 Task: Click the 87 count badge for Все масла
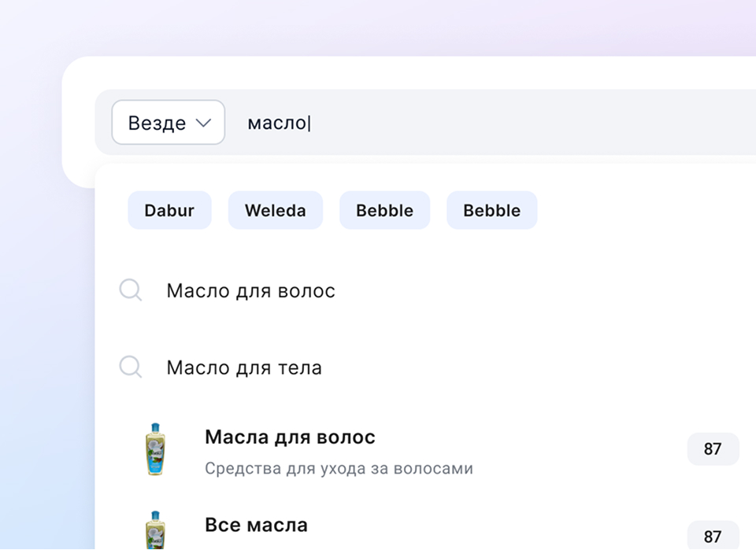(713, 536)
